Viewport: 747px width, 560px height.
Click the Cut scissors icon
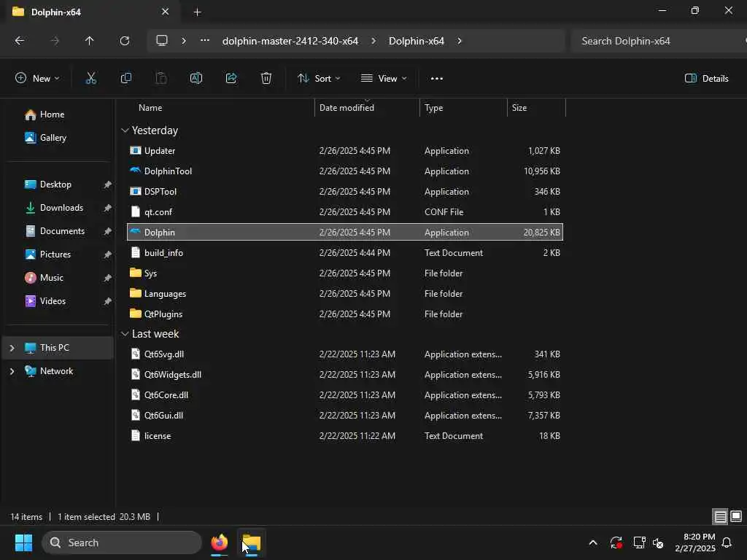[x=90, y=79]
